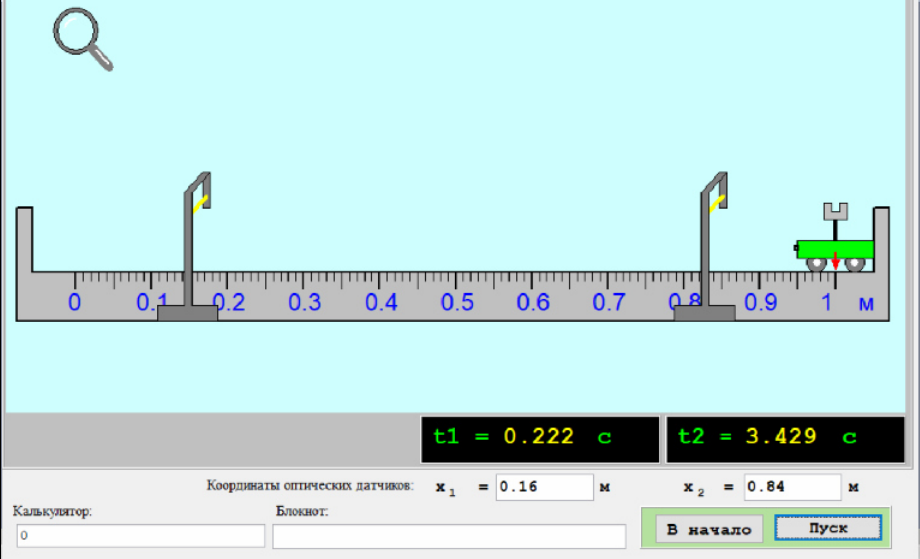
Task: Click the 0 mark on the ruler
Action: 75,303
